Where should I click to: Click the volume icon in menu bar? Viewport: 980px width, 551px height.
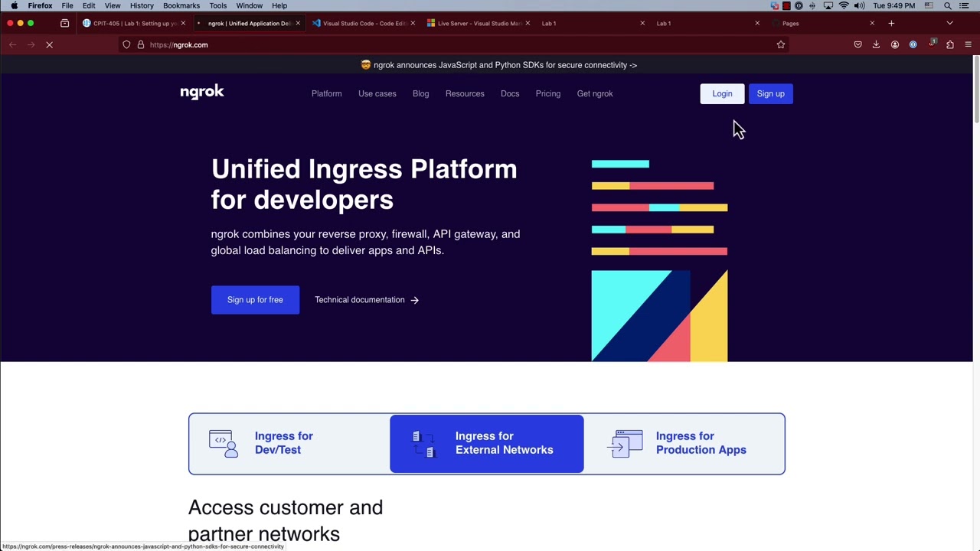pos(859,6)
